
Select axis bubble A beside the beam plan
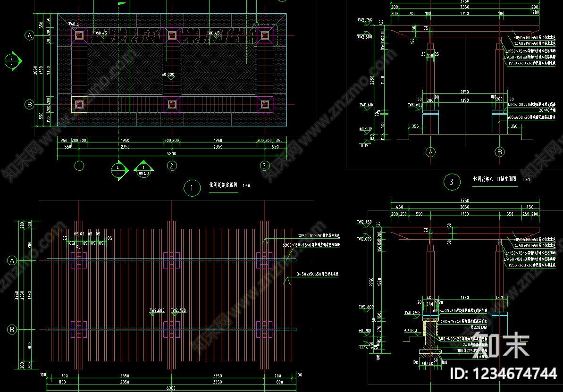tap(12, 260)
